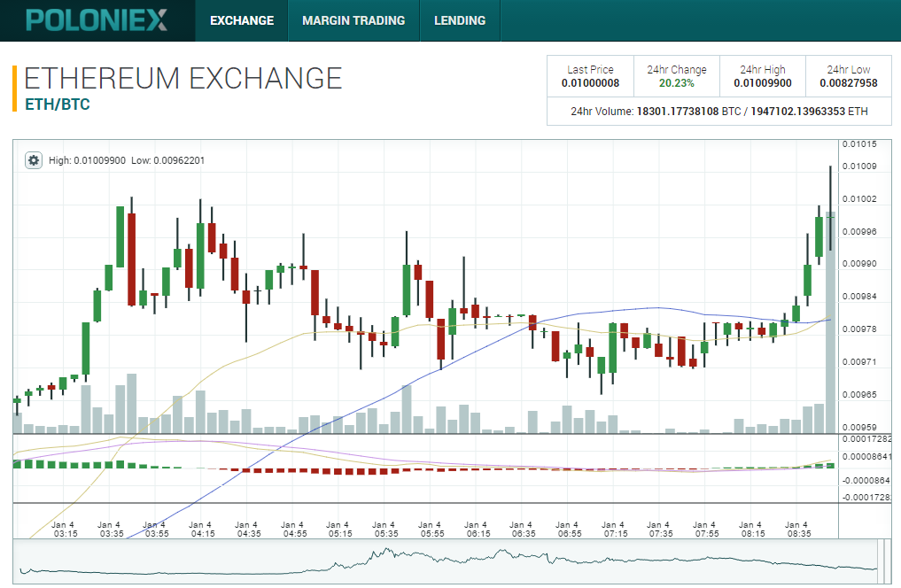Click the Jan 4 07:15 time label
Viewport: 901px width, 588px height.
(616, 529)
